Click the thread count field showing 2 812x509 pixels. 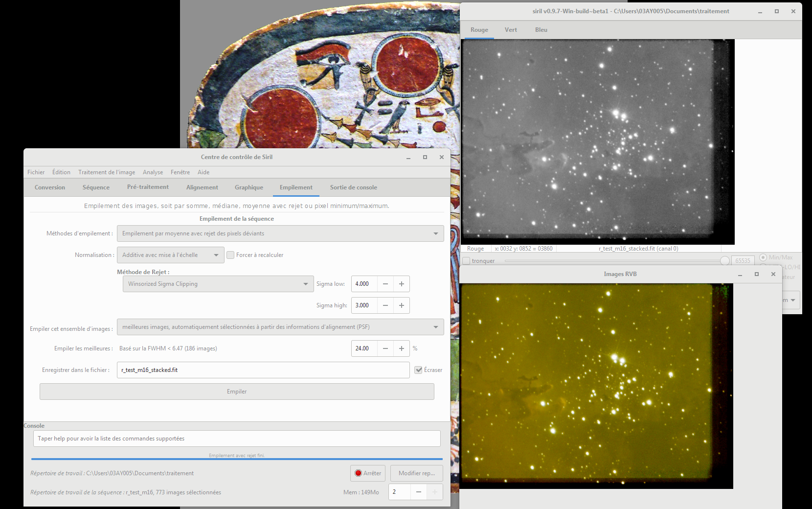pos(400,492)
